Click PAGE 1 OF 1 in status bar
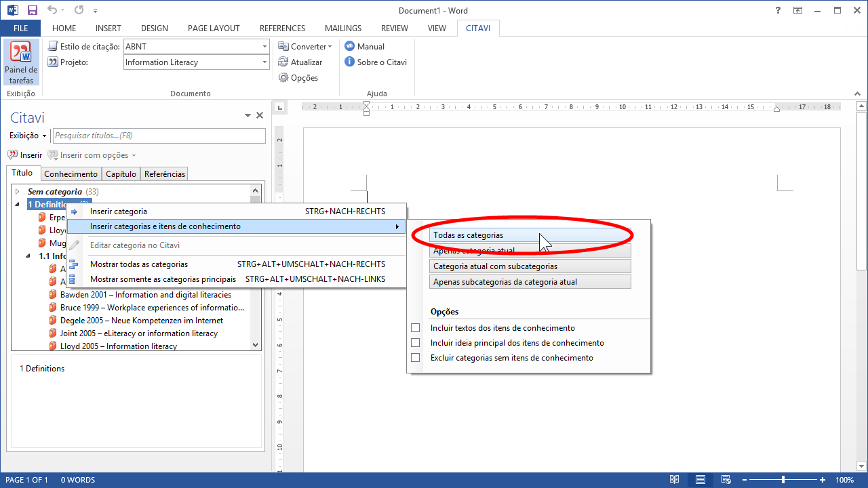This screenshot has height=488, width=868. point(27,480)
